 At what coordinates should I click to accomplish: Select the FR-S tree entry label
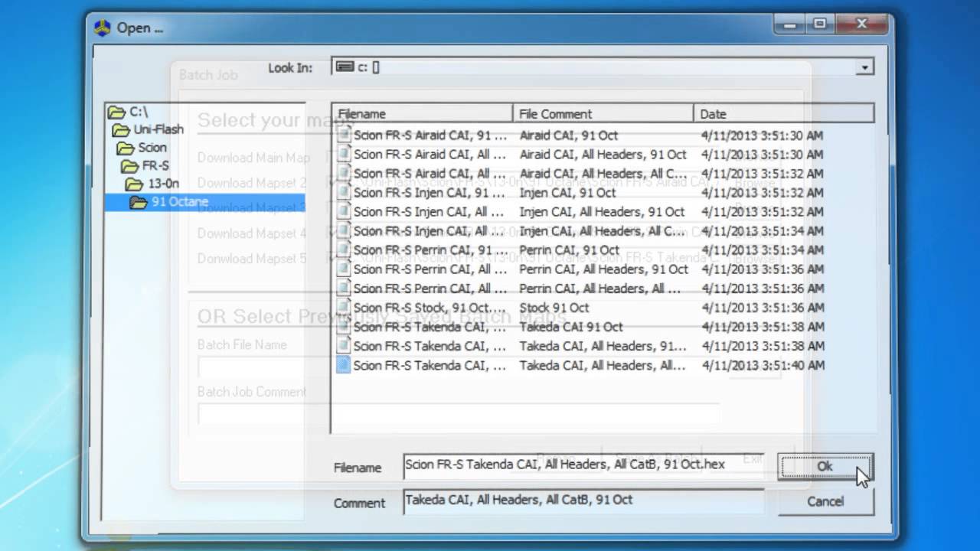[155, 166]
